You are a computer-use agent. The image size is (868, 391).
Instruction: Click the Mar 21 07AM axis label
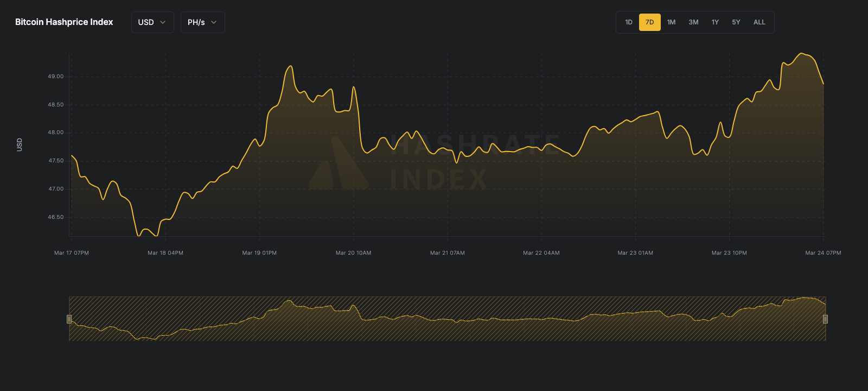coord(448,253)
